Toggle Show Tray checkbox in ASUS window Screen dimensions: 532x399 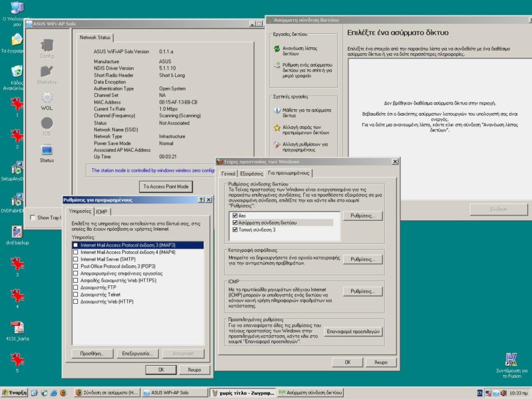pyautogui.click(x=33, y=217)
